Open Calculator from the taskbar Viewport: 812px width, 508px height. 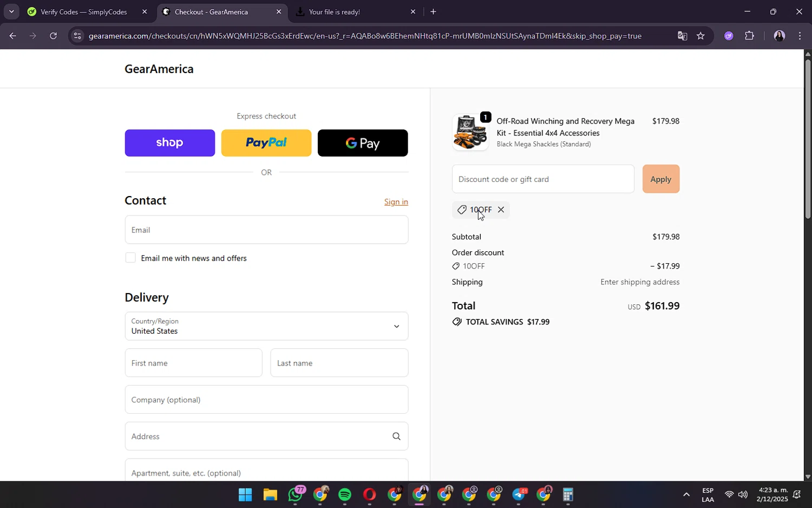(x=568, y=494)
